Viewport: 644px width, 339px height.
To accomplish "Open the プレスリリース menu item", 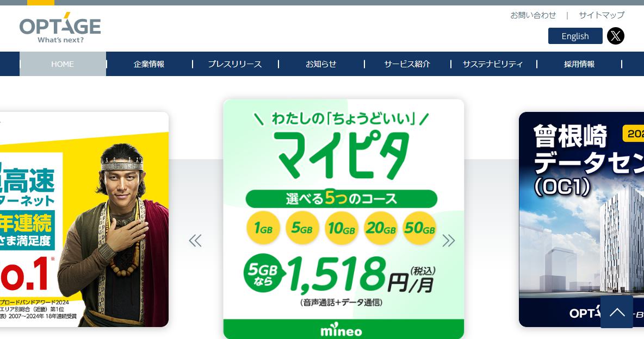I will pos(235,64).
